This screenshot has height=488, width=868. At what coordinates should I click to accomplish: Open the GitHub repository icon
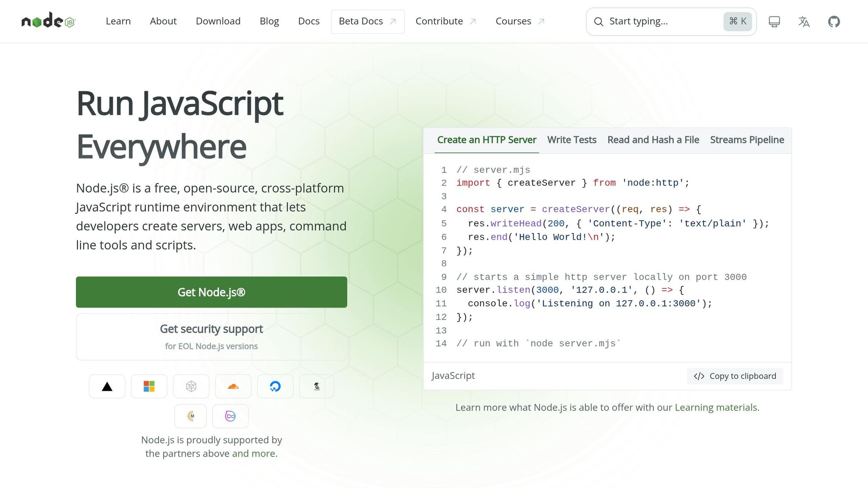pyautogui.click(x=834, y=22)
